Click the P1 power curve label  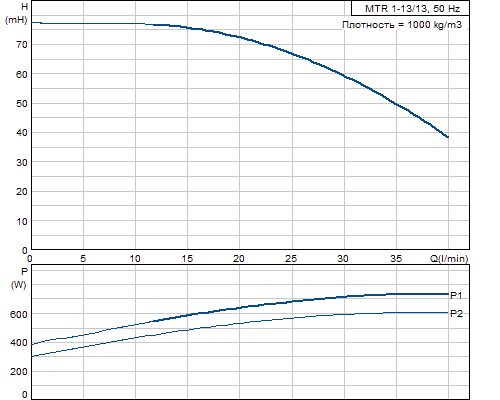456,295
